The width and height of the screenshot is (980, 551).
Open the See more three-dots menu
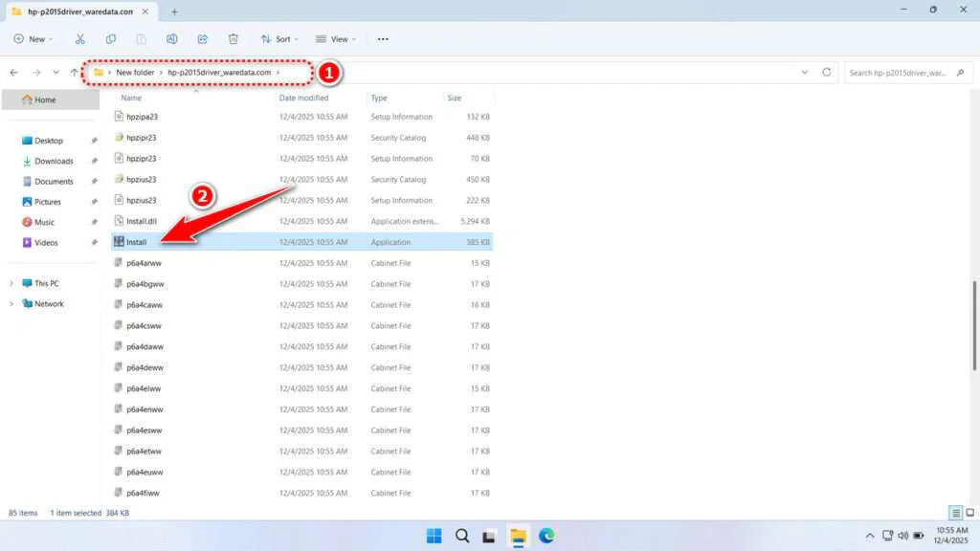coord(383,39)
